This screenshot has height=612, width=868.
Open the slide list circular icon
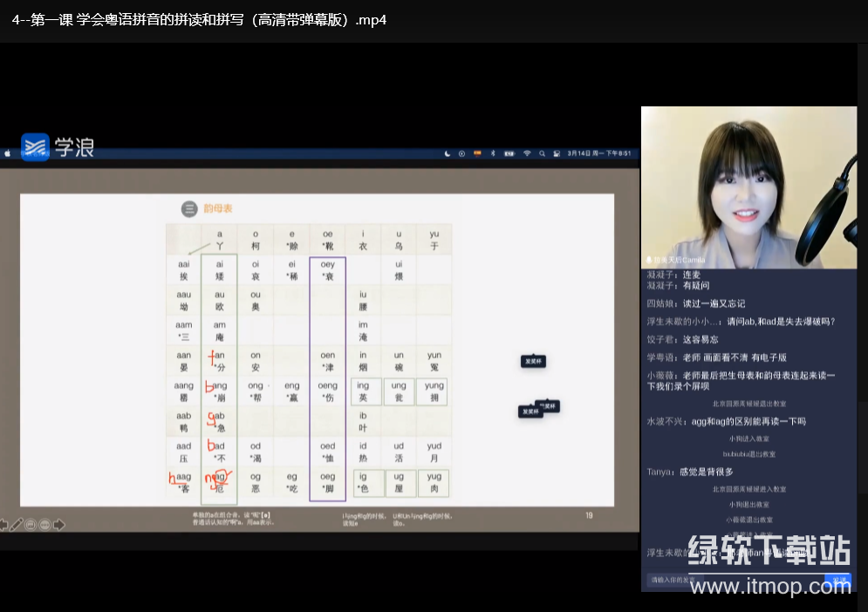pyautogui.click(x=31, y=524)
